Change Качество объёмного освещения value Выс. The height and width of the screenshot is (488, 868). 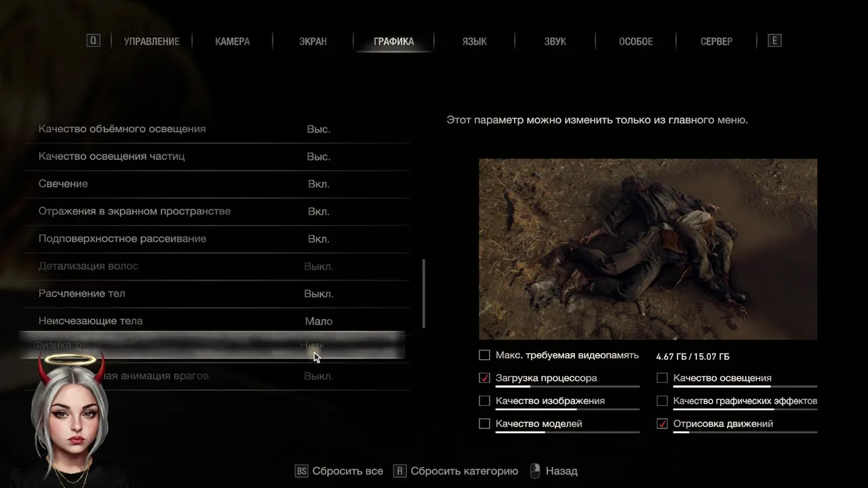319,129
